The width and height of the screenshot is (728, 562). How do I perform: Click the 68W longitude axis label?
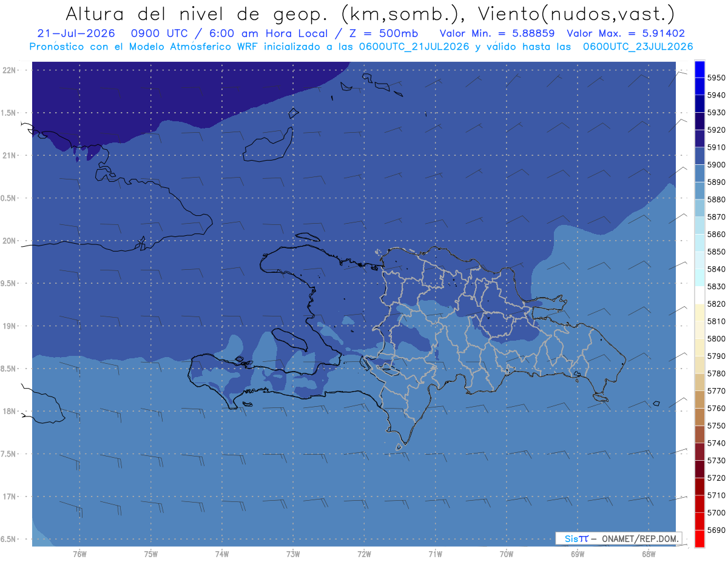click(x=648, y=554)
